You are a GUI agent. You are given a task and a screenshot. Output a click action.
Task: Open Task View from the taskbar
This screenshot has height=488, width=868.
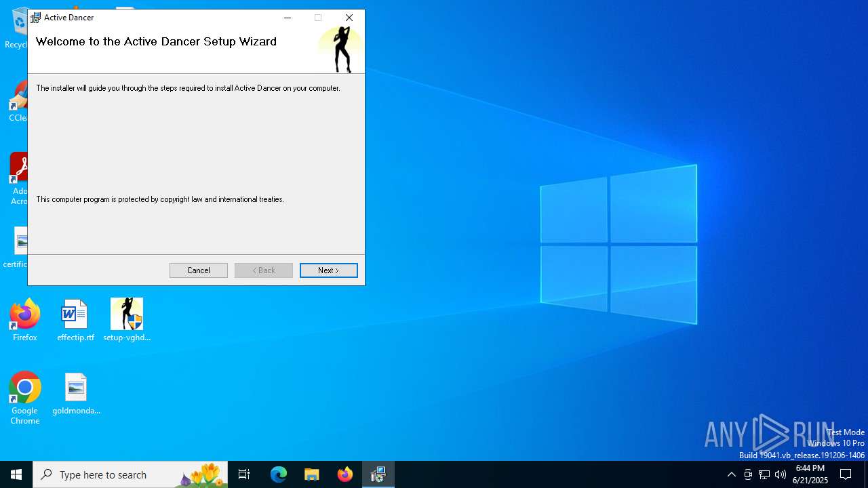pyautogui.click(x=244, y=474)
